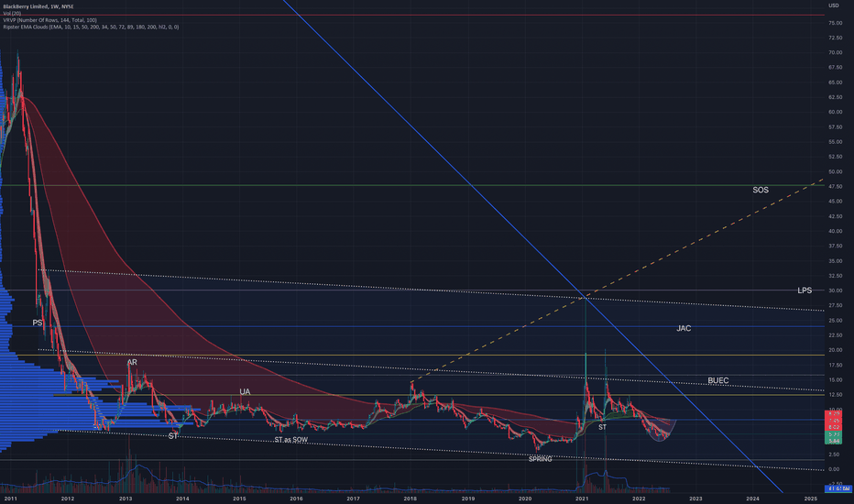Screen dimensions: 854x504
Task: Click the 30.00 price scale label
Action: 836,290
